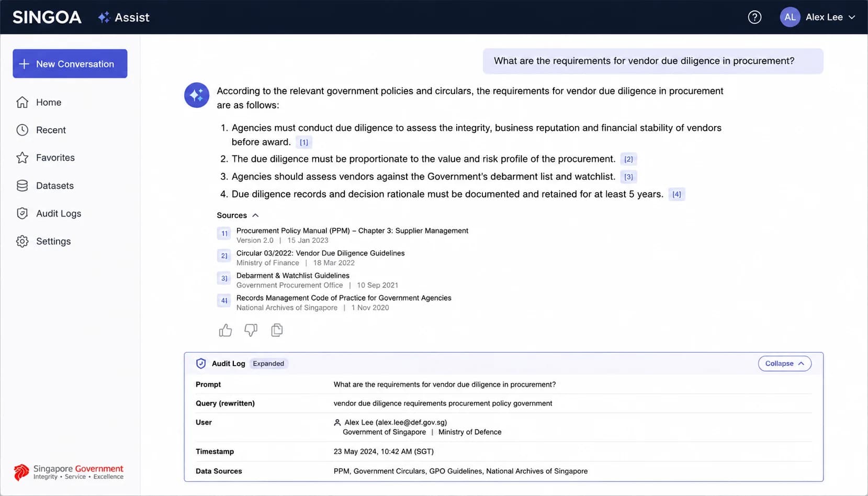Click inline citation [4]
The height and width of the screenshot is (496, 868).
pyautogui.click(x=677, y=194)
